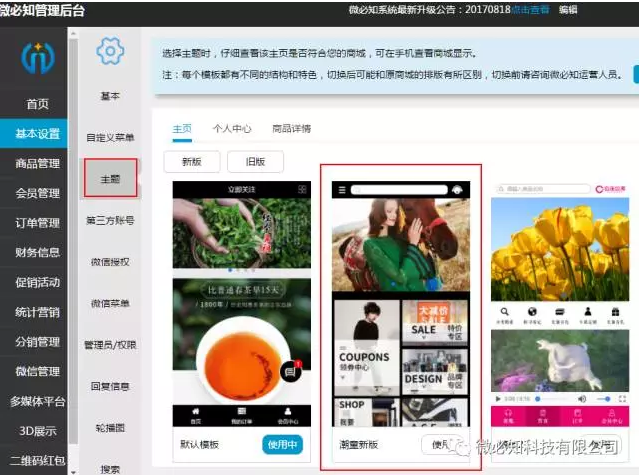The width and height of the screenshot is (640, 475).
Task: Go to 订单管理 section
Action: point(37,223)
